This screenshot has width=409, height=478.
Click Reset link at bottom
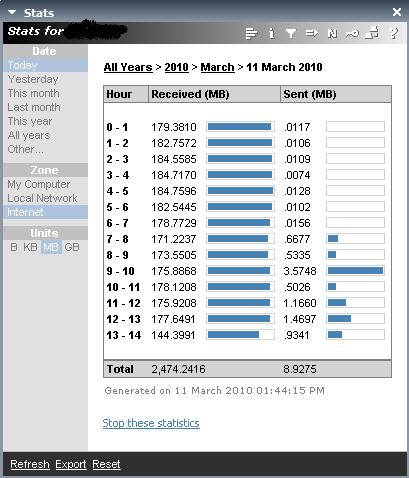coord(106,464)
